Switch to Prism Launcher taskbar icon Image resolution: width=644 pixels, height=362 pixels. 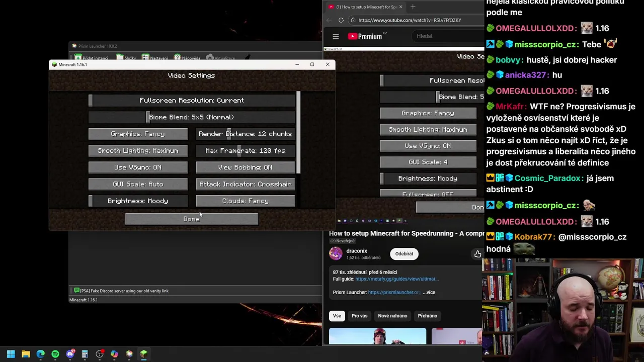coord(129,354)
